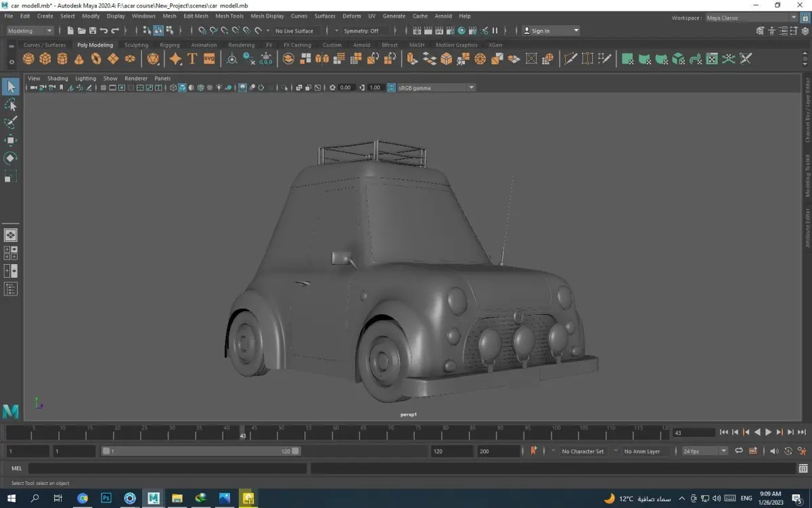
Task: Click frame 43 marker on the time slider
Action: pyautogui.click(x=243, y=432)
